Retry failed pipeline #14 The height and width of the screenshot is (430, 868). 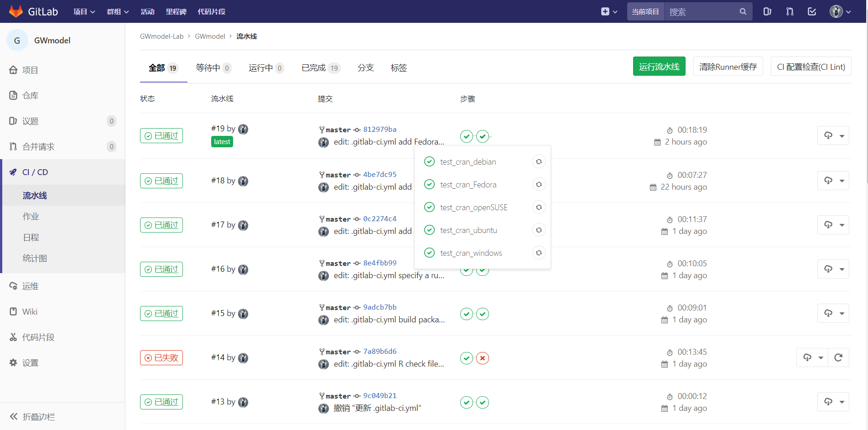[838, 358]
